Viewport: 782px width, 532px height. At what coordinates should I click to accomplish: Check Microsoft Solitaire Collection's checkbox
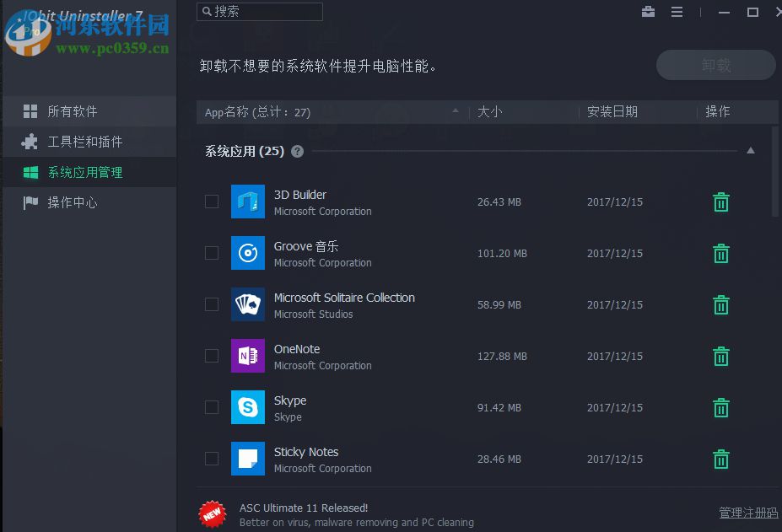pyautogui.click(x=212, y=304)
